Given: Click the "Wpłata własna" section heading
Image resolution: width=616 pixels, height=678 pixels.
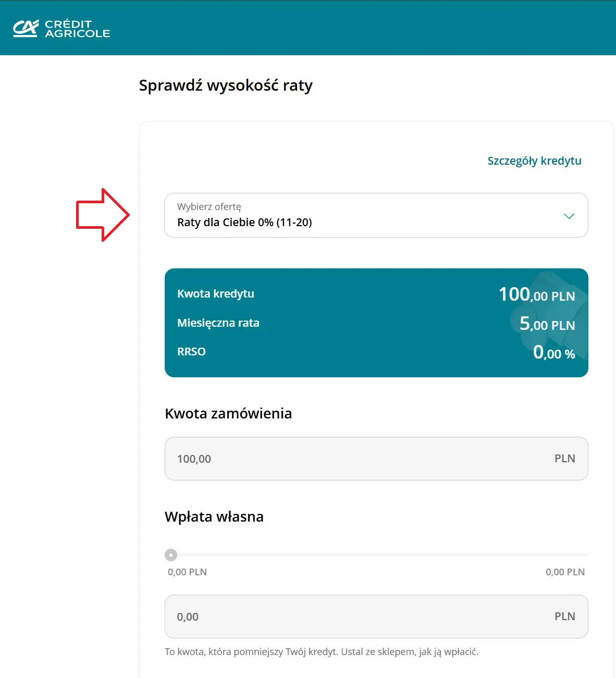Looking at the screenshot, I should pyautogui.click(x=214, y=517).
